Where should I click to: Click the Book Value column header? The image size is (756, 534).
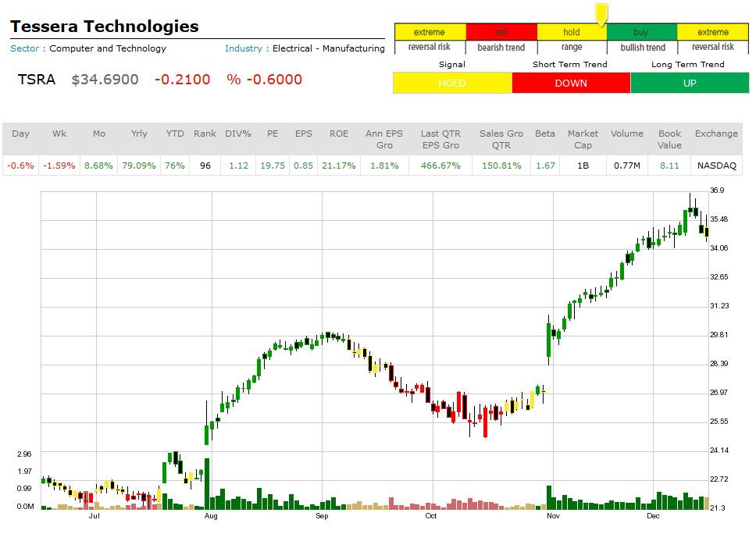[x=669, y=139]
